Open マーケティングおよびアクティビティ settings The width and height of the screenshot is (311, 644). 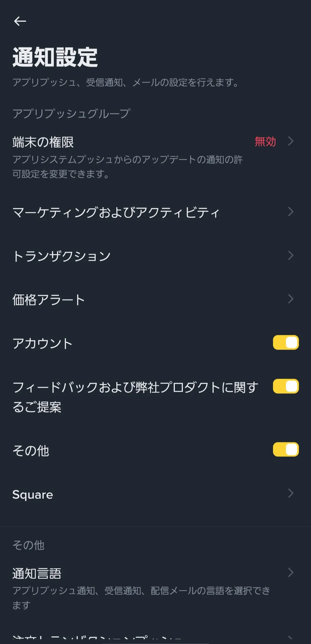click(x=116, y=213)
